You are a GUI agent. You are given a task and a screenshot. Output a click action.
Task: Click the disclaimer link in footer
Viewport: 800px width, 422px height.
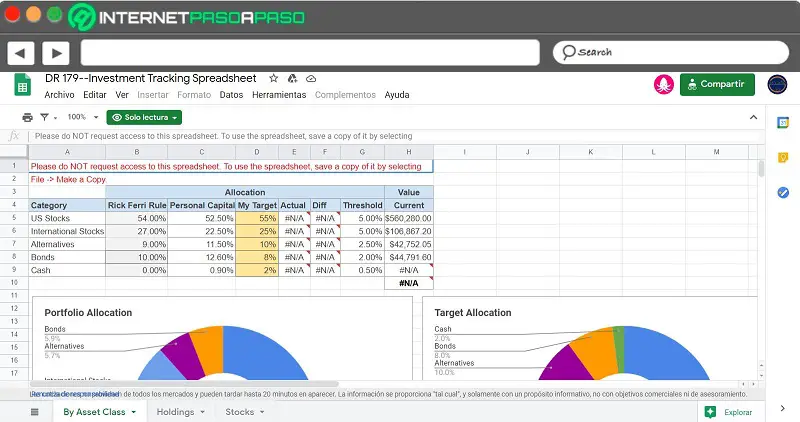pos(76,394)
